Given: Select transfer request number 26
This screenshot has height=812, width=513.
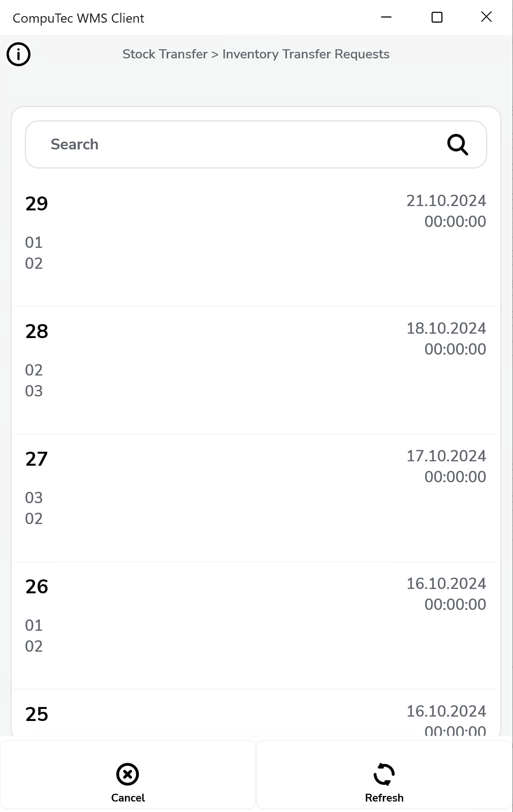Looking at the screenshot, I should (x=37, y=587).
